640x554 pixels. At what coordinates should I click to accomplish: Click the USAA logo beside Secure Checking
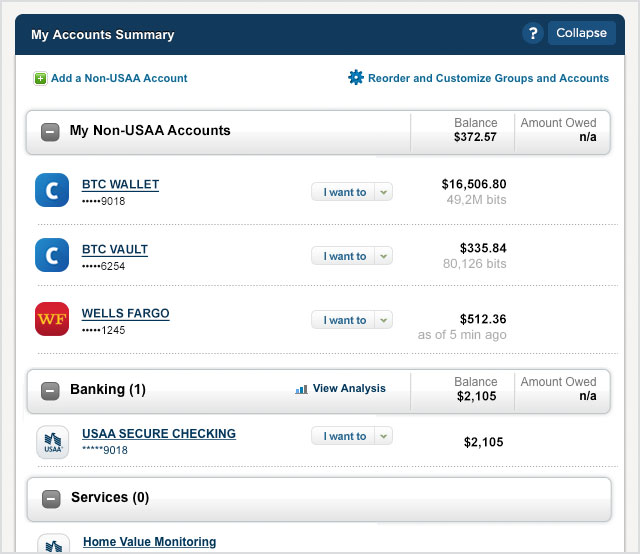(53, 442)
